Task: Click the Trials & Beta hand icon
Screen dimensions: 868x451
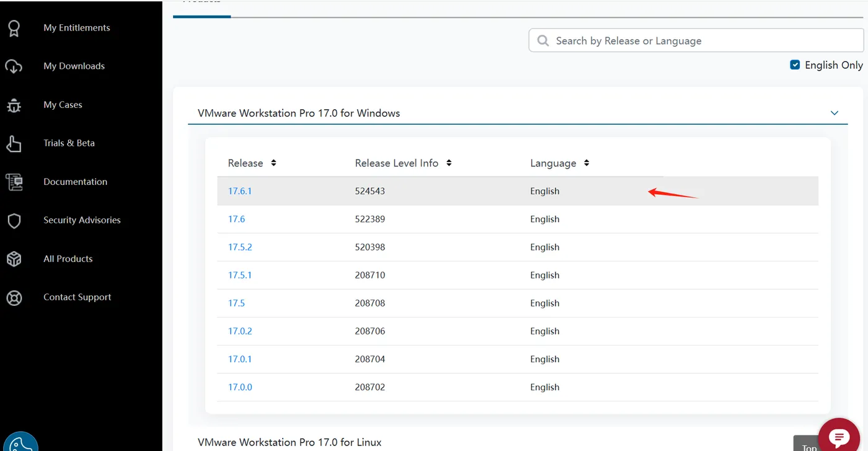Action: pyautogui.click(x=14, y=144)
